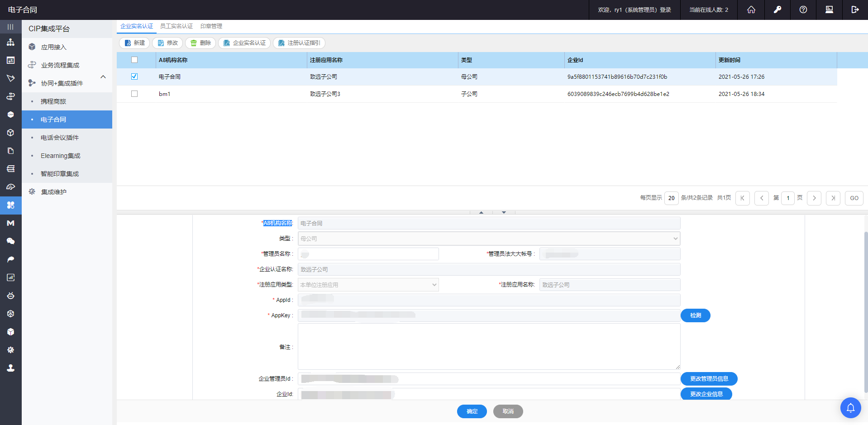Open the 注册应用类型 dropdown
This screenshot has height=425, width=868.
click(368, 285)
